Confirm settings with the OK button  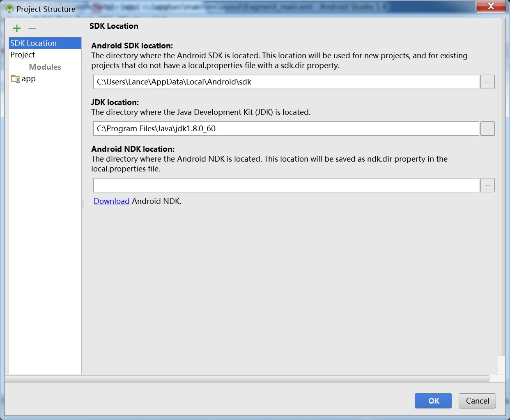click(433, 401)
